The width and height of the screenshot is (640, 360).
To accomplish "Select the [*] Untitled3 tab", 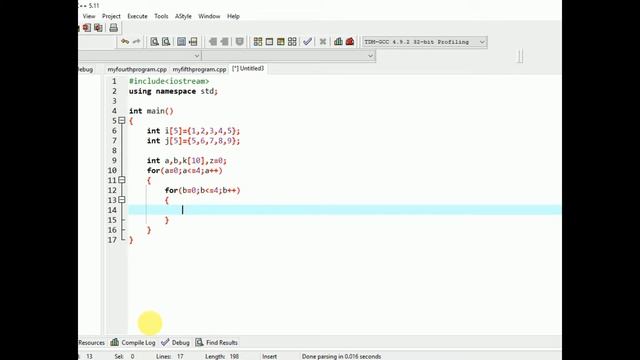I will coord(248,69).
